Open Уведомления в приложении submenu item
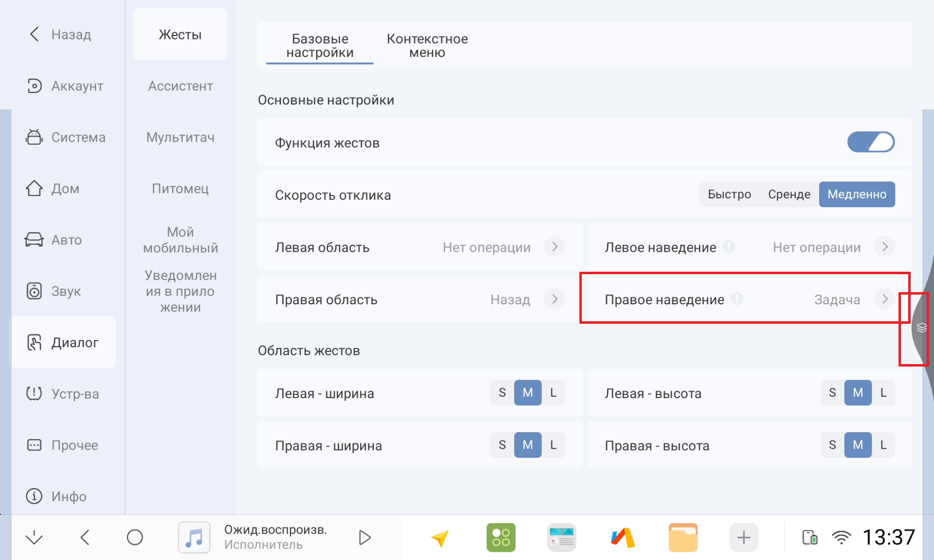Viewport: 934px width, 560px height. [180, 291]
